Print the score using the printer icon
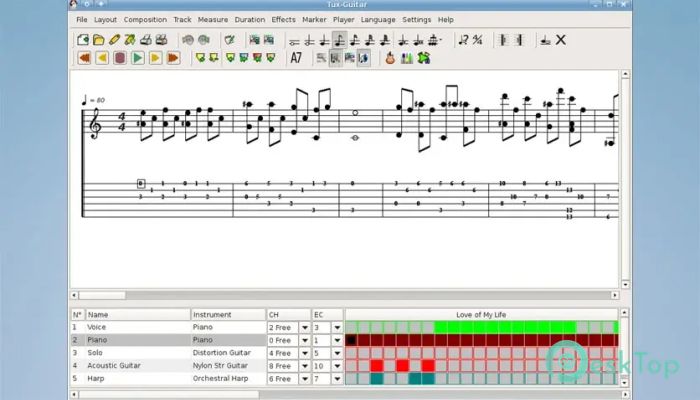Image resolution: width=700 pixels, height=400 pixels. pyautogui.click(x=146, y=40)
